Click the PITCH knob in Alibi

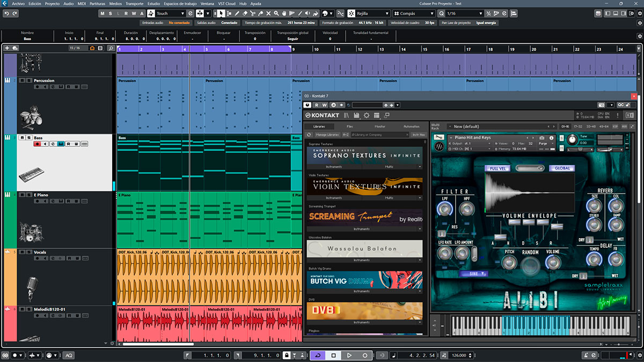click(x=509, y=262)
